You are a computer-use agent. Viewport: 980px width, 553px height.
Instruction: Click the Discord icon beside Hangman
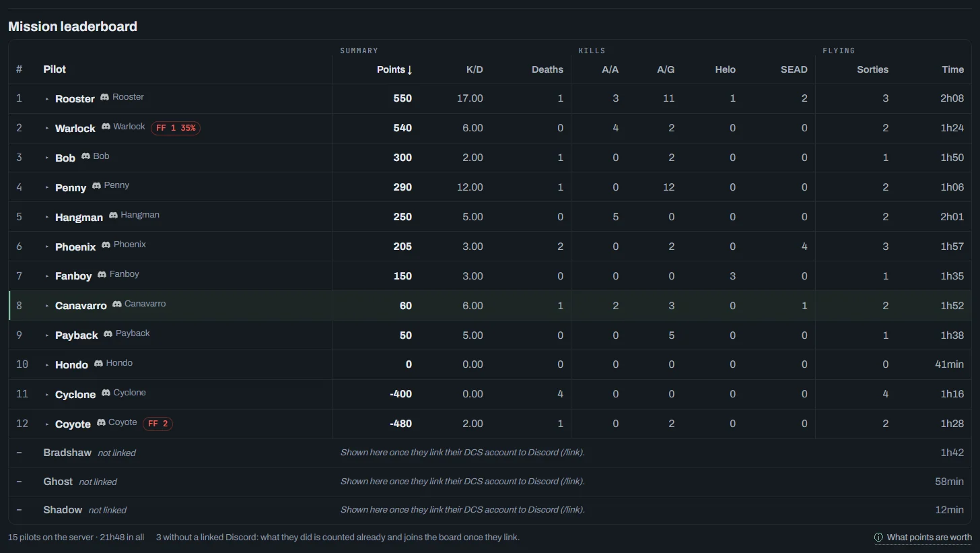coord(113,215)
